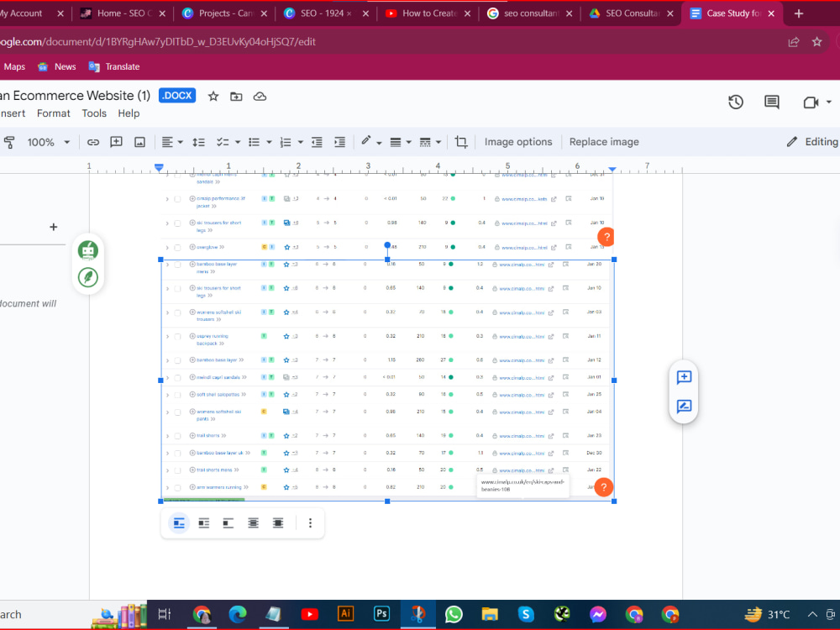Click the share page icon in address bar

pyautogui.click(x=794, y=42)
